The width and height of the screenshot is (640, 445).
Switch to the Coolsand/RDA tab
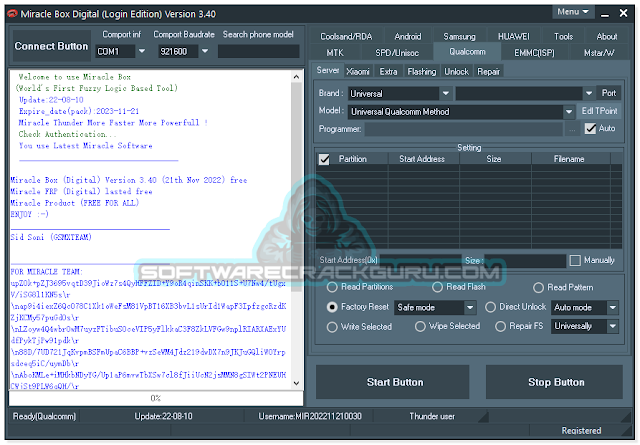coord(346,37)
